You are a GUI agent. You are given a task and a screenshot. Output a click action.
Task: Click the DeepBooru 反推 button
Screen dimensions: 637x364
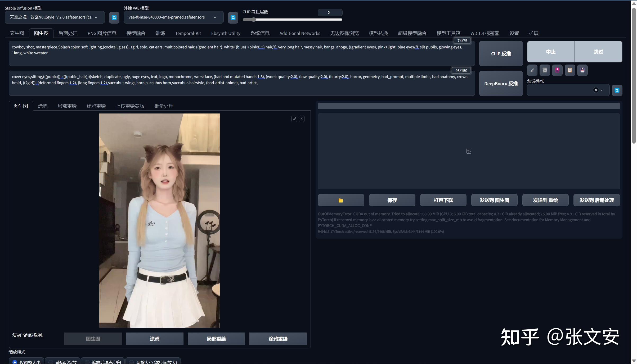[501, 84]
